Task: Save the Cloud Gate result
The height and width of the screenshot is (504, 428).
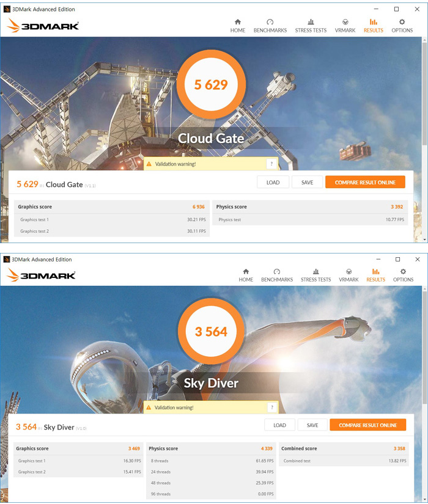Action: pos(307,182)
